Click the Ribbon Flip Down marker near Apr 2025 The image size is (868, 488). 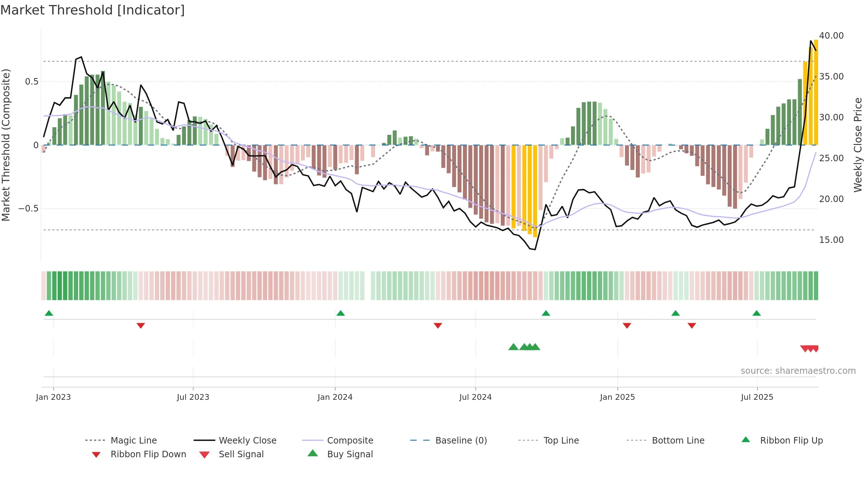(x=692, y=326)
